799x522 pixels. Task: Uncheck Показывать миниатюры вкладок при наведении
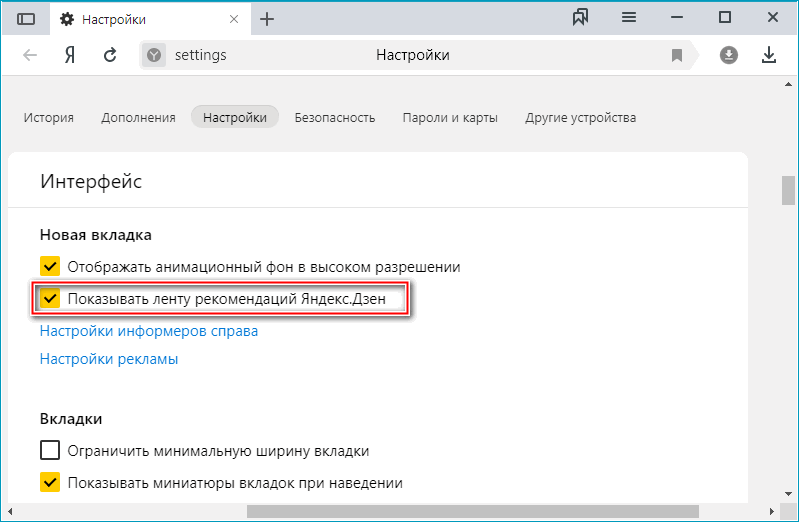[x=50, y=482]
